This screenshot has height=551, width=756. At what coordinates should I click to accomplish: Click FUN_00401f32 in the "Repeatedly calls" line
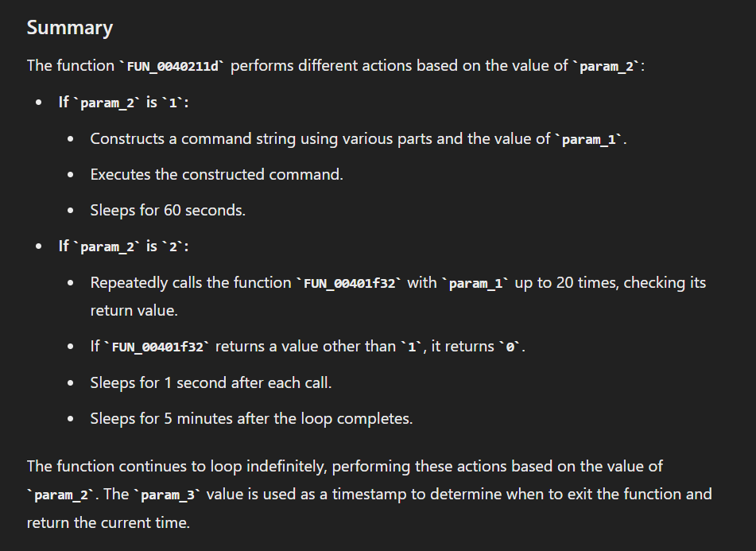[x=349, y=283]
